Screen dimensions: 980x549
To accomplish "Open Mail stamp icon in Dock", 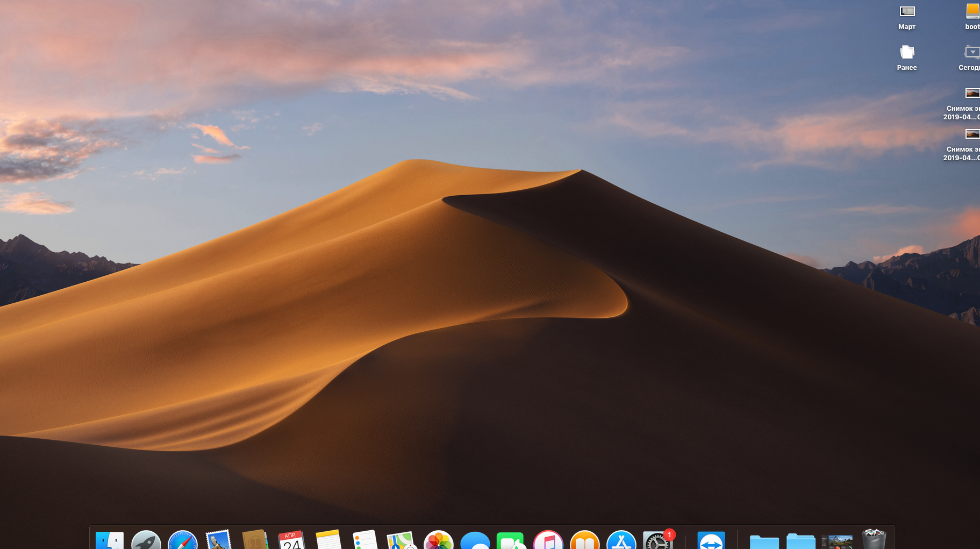I will coord(219,540).
